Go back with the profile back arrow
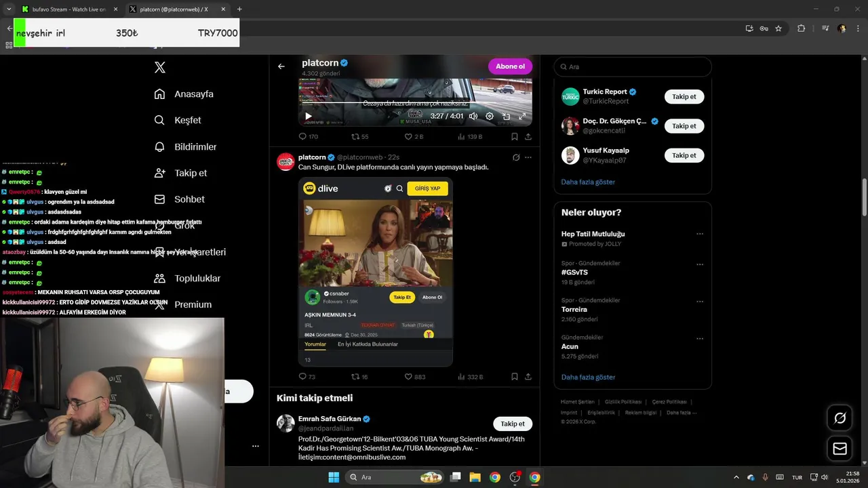Image resolution: width=868 pixels, height=488 pixels. pyautogui.click(x=281, y=66)
